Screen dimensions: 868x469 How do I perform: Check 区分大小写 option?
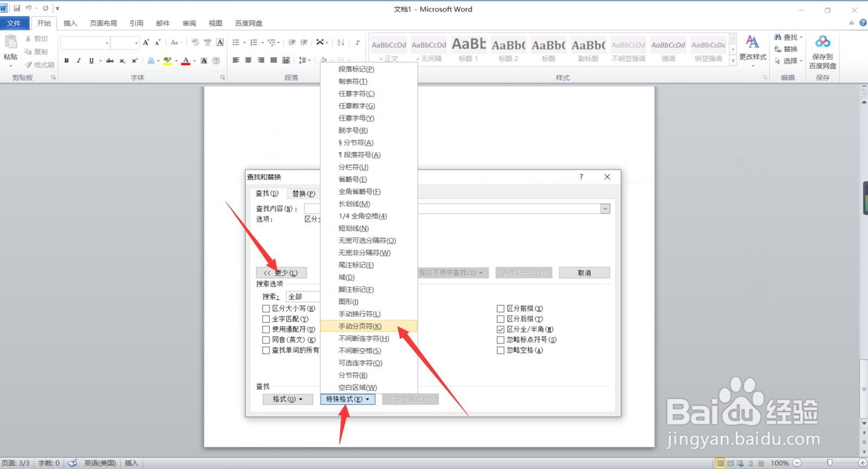(266, 309)
